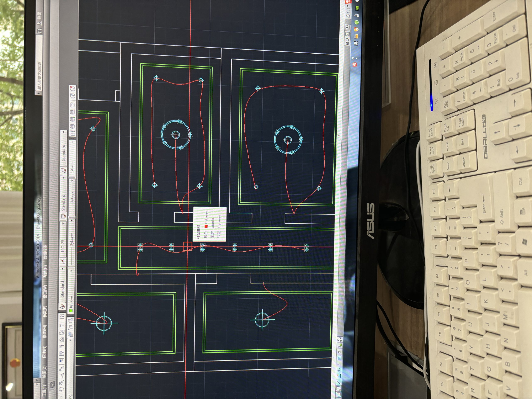Image resolution: width=532 pixels, height=399 pixels.
Task: Open the Table Style icon
Action: point(64,216)
